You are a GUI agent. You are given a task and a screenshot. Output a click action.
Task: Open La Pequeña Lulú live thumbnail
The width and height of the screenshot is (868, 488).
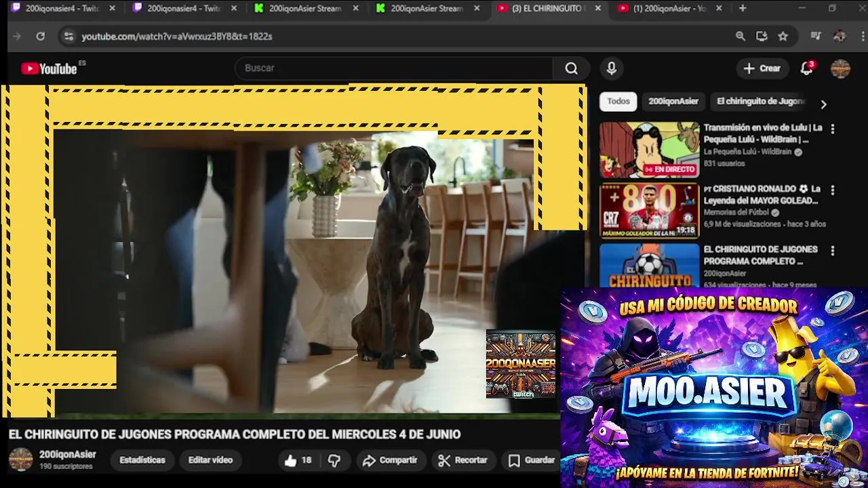point(649,150)
